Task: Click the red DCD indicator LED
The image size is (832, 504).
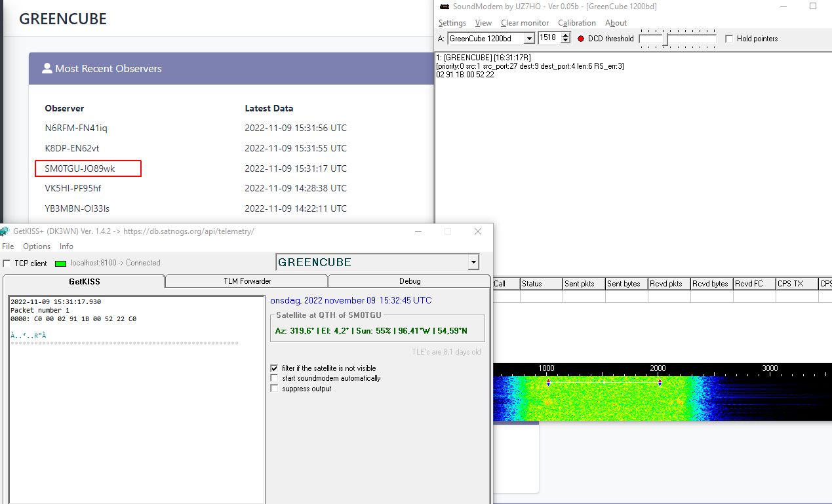Action: (580, 38)
